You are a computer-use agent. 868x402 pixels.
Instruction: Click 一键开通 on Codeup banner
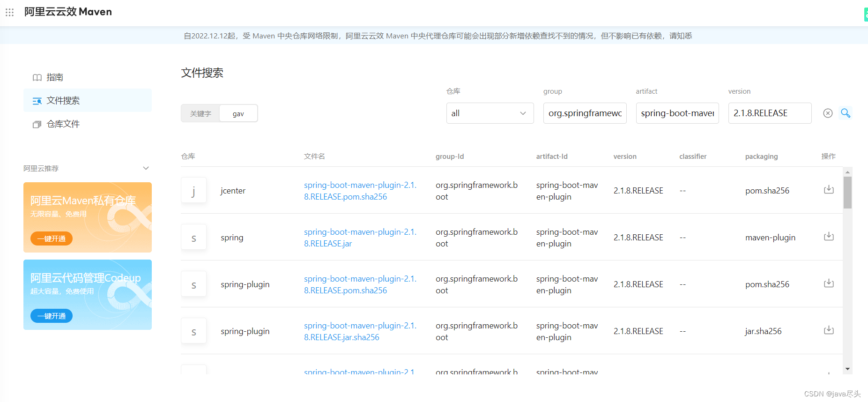tap(52, 316)
